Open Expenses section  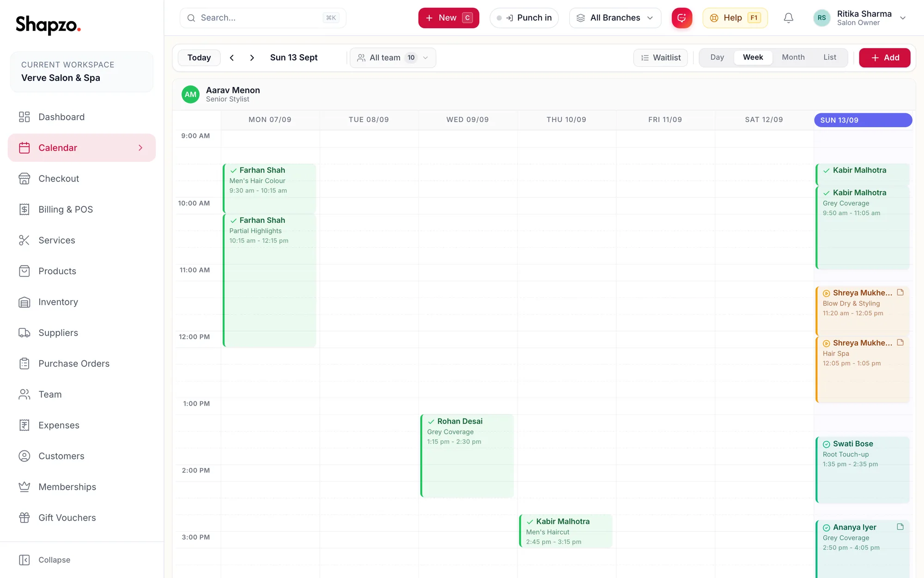pos(82,425)
